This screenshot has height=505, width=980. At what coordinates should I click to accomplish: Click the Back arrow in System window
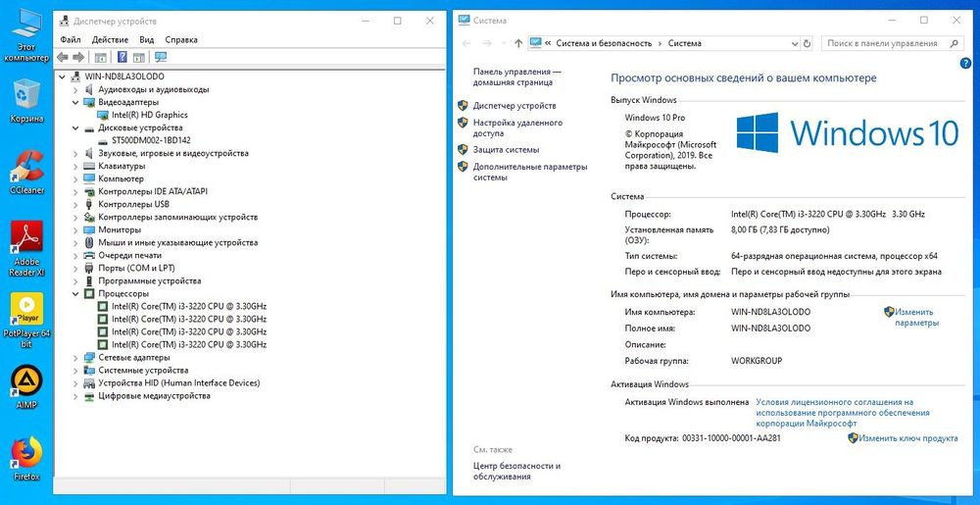(x=466, y=43)
